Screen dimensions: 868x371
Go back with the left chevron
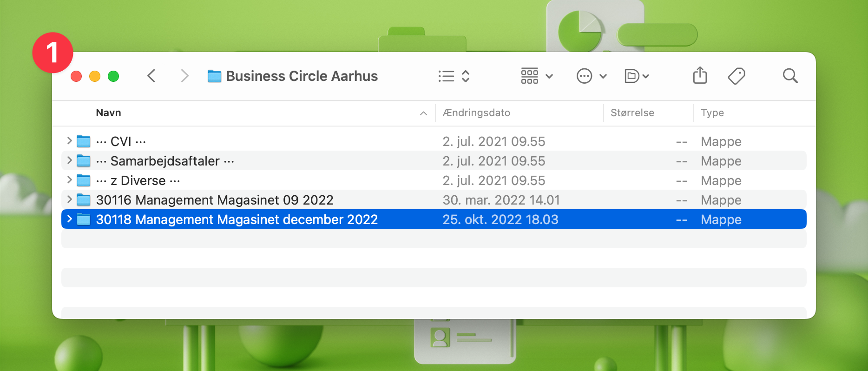click(151, 76)
